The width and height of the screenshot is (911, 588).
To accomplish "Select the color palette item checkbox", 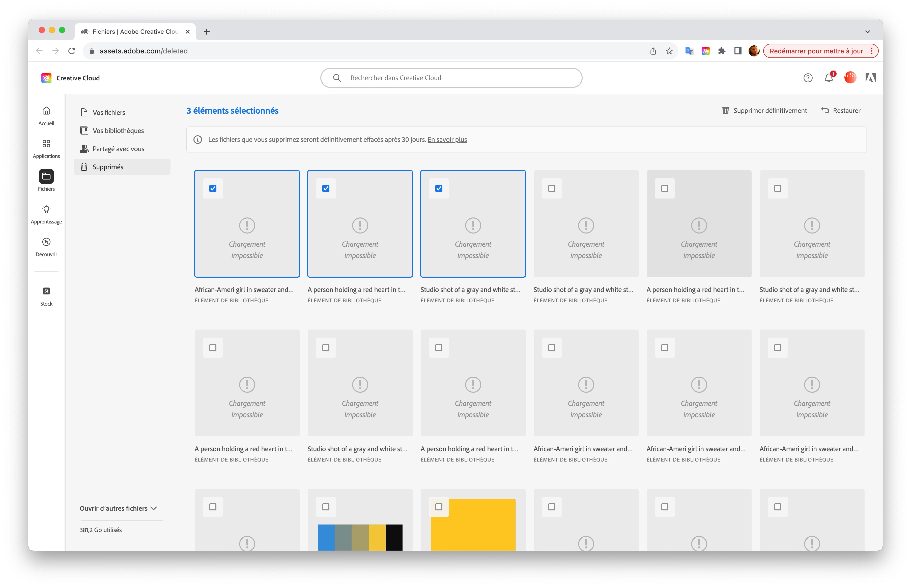I will 326,507.
